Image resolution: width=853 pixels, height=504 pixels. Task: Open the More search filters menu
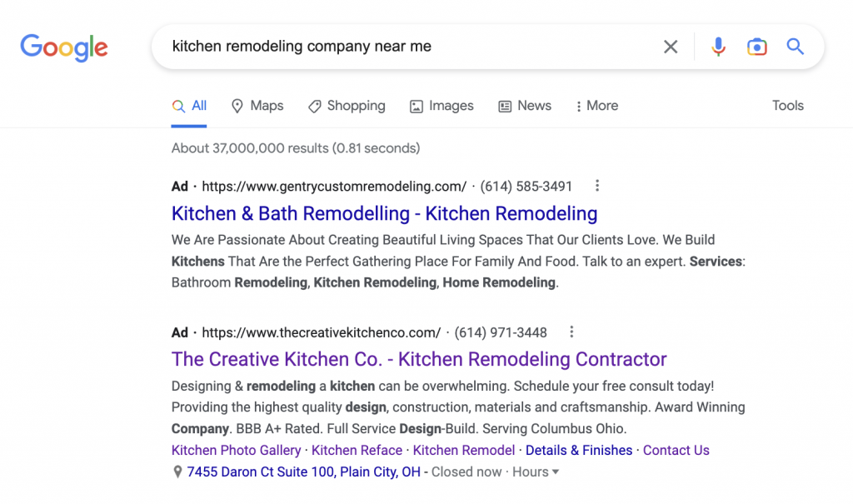596,106
